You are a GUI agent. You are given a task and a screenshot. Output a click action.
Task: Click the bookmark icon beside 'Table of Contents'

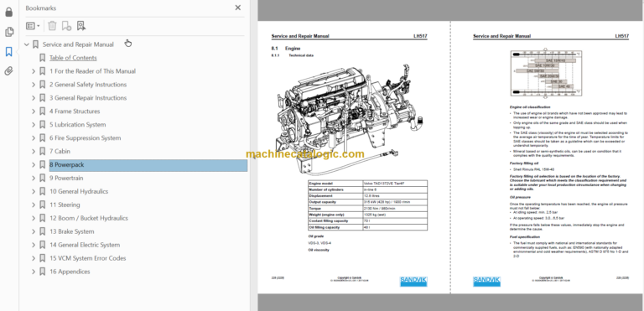pos(42,58)
